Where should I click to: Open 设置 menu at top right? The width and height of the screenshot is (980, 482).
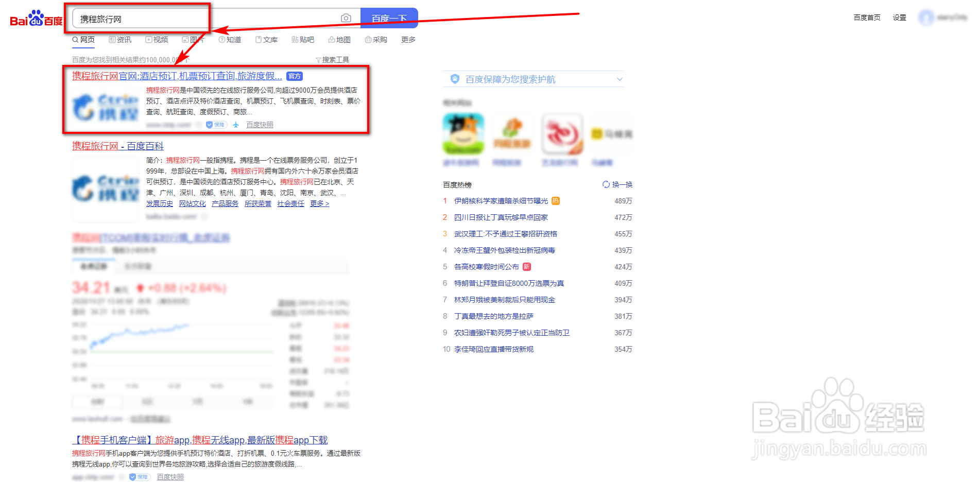coord(900,18)
